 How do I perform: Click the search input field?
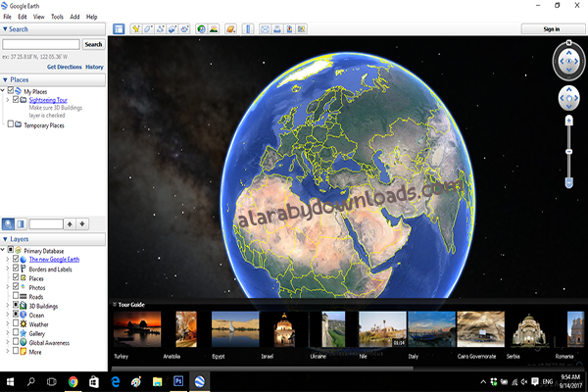coord(41,44)
